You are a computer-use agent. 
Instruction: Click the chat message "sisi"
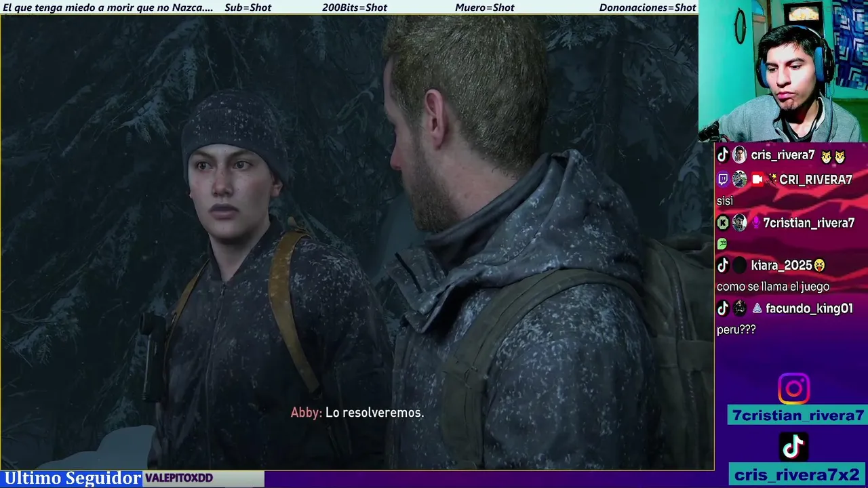click(725, 201)
